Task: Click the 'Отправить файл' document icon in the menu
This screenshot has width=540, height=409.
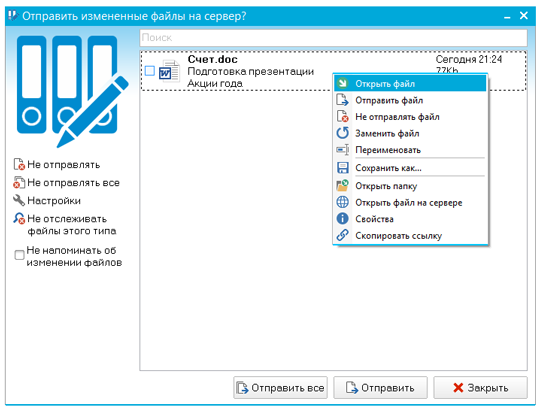Action: [342, 100]
